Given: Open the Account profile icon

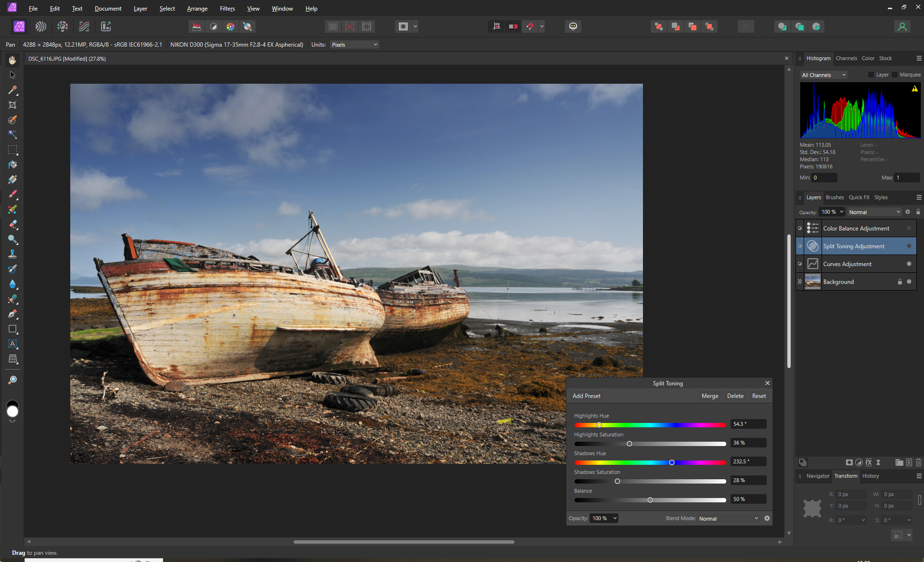Looking at the screenshot, I should point(902,26).
